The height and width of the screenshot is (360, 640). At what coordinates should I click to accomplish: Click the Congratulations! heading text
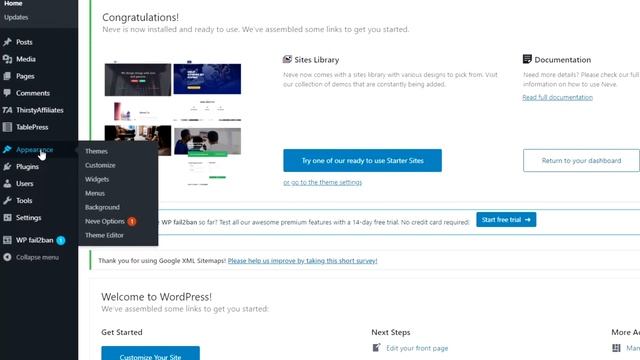pos(140,18)
